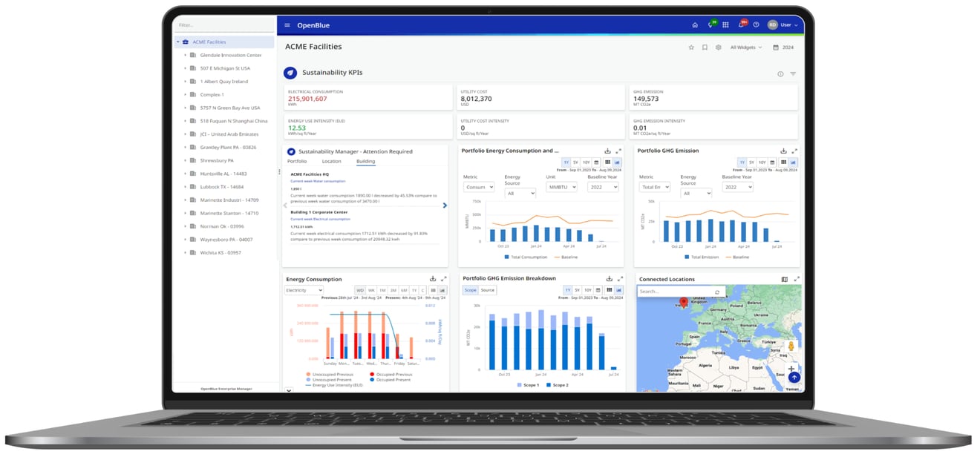The height and width of the screenshot is (460, 980).
Task: Open Metric Total Em dropdown in GHG Emission
Action: [x=655, y=187]
